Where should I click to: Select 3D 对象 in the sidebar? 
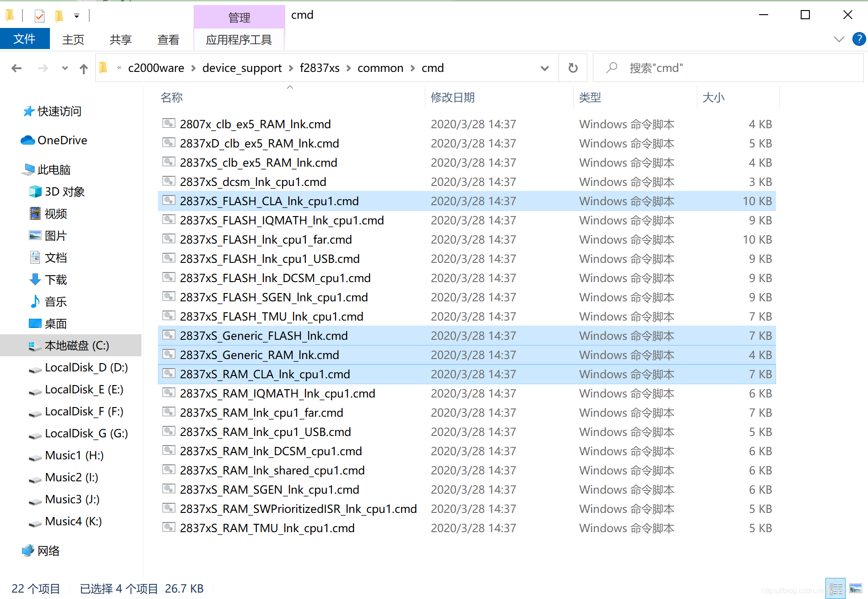[65, 191]
